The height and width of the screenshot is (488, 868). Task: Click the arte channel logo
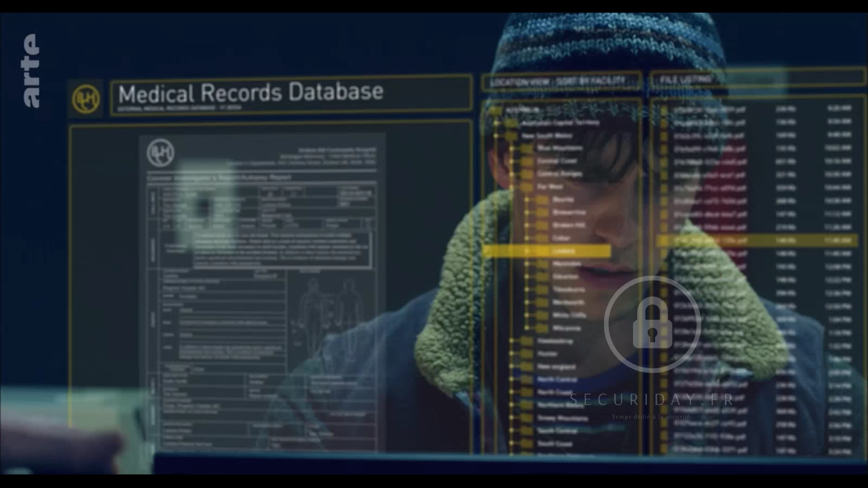pyautogui.click(x=31, y=71)
